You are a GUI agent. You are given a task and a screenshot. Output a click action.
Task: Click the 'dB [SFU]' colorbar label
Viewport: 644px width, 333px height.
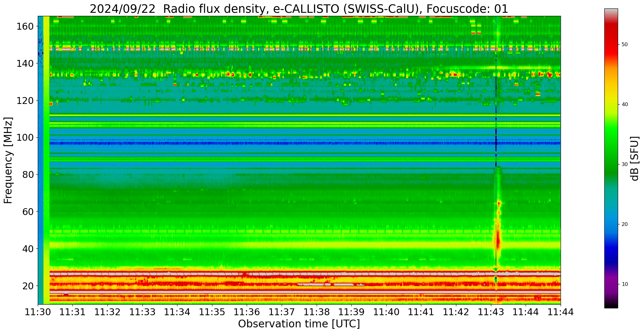[x=635, y=158]
